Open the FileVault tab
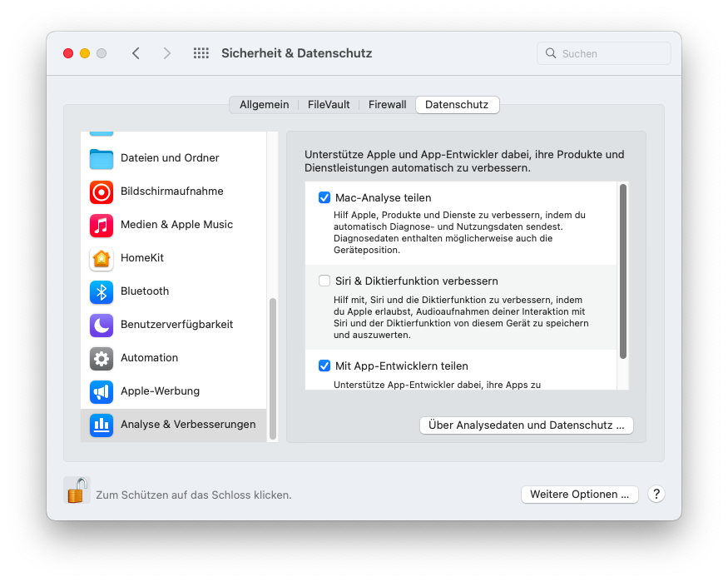This screenshot has width=728, height=582. [x=329, y=105]
